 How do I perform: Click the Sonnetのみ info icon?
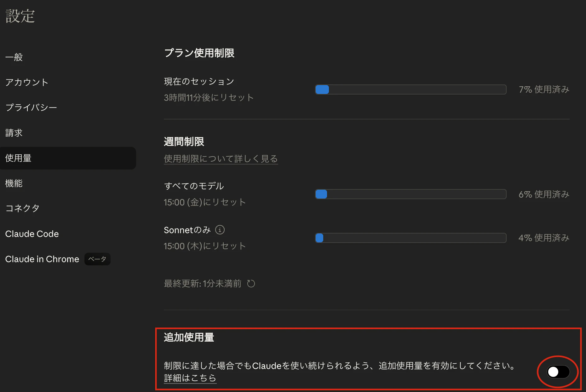coord(220,230)
